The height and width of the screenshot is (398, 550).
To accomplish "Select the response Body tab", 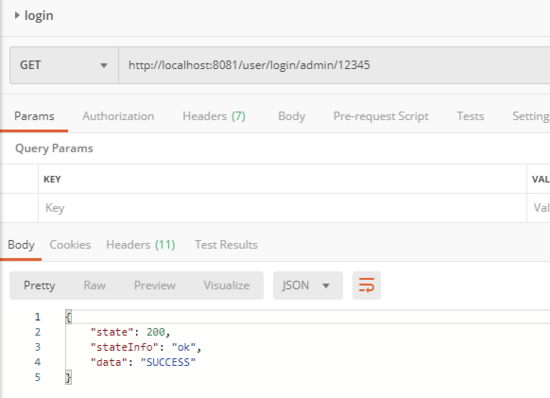I will pos(21,245).
